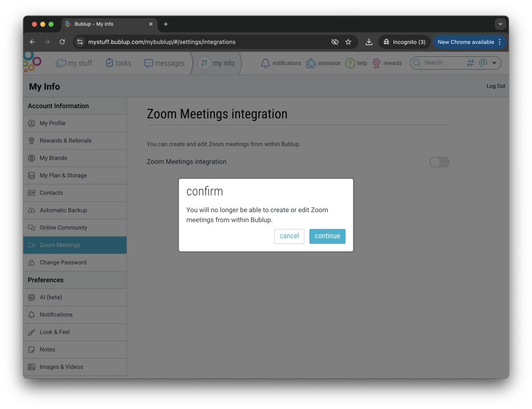The image size is (532, 409).
Task: Select the my info tab
Action: (x=216, y=63)
